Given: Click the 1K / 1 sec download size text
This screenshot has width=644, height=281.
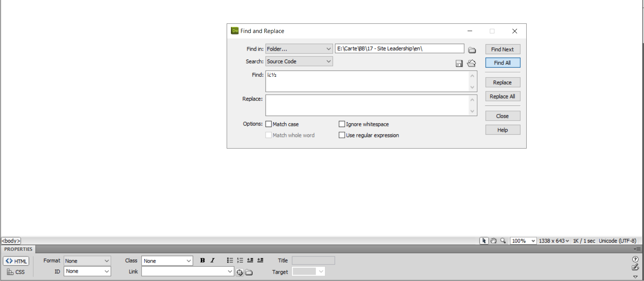Looking at the screenshot, I should click(584, 241).
